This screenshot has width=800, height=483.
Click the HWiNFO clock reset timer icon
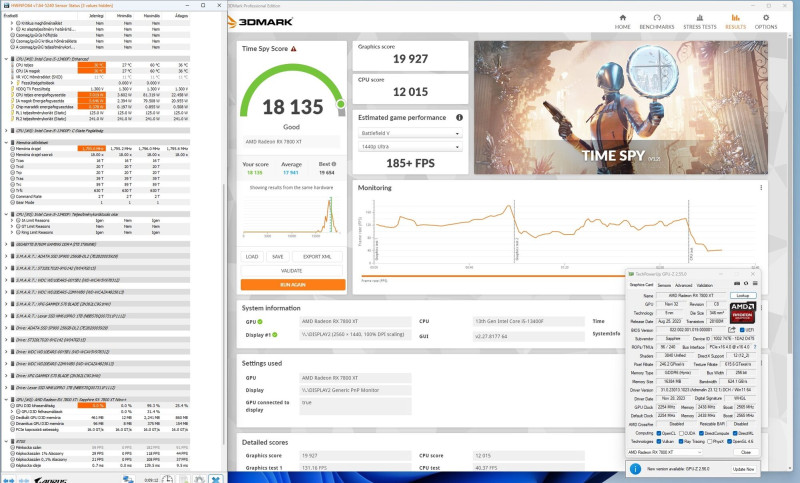tap(167, 479)
